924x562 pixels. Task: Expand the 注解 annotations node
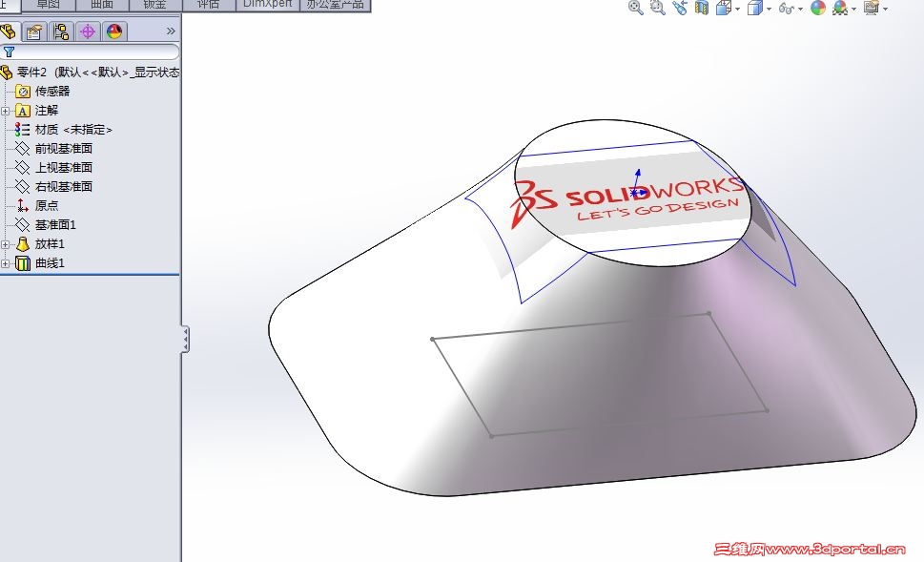pyautogui.click(x=6, y=111)
